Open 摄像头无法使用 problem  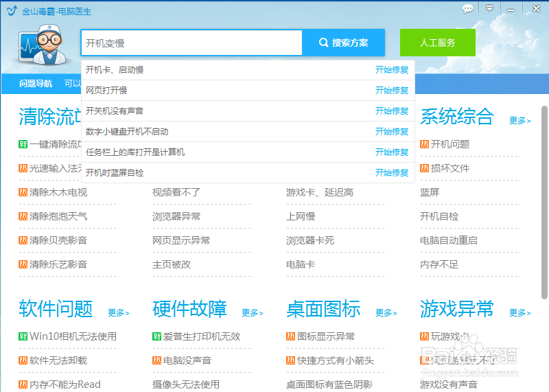[186, 384]
